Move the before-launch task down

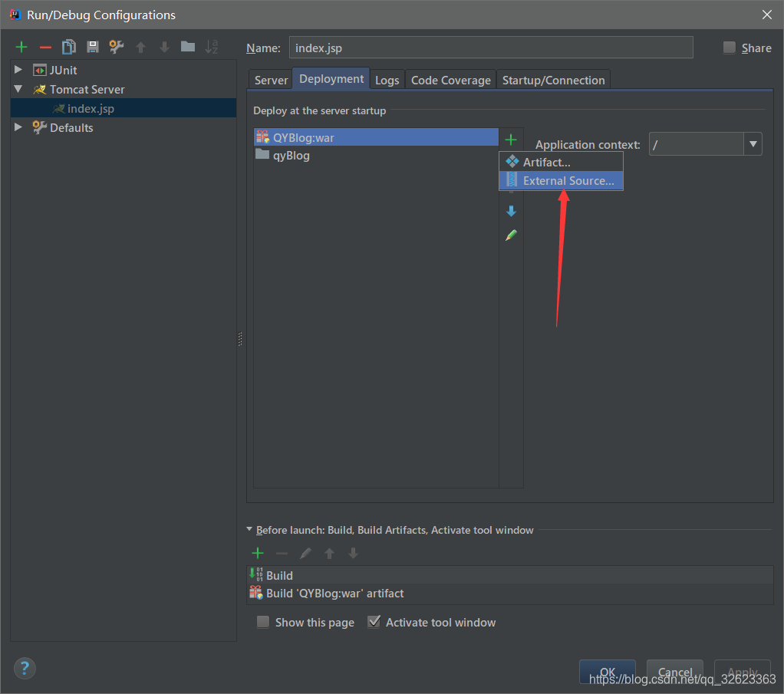pyautogui.click(x=353, y=553)
